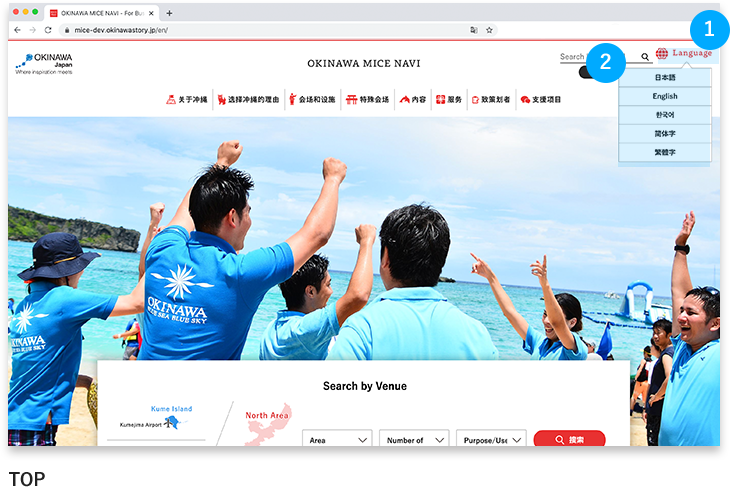Open the Language menu label

(692, 53)
